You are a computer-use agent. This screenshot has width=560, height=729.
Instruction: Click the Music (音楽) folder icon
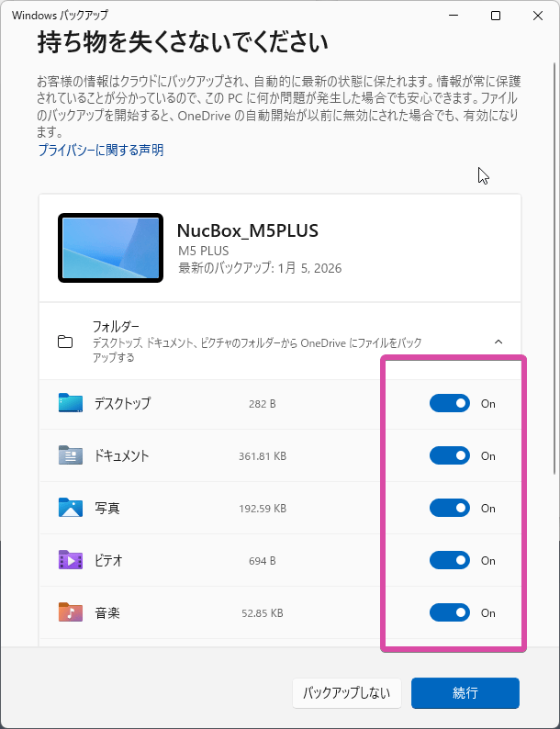70,612
